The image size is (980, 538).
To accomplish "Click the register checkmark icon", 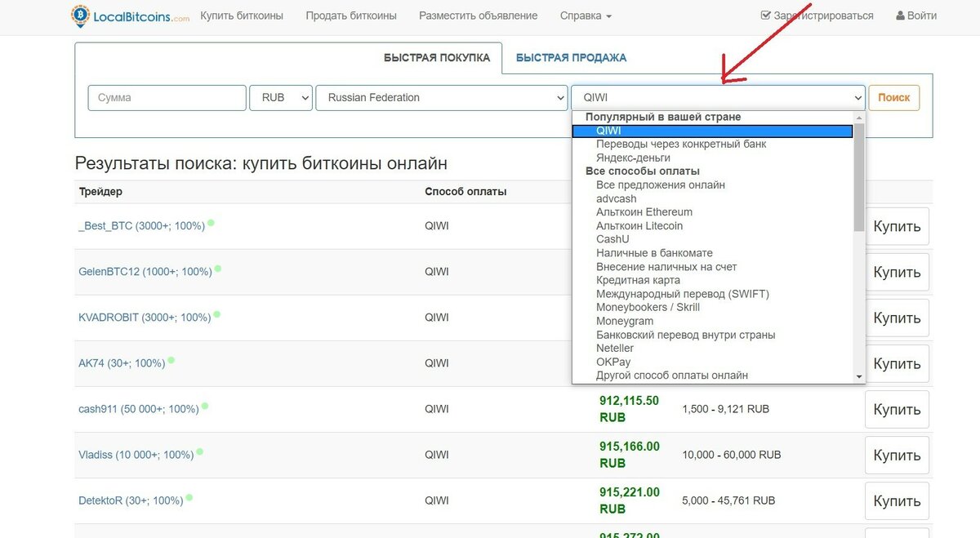I will click(x=765, y=16).
